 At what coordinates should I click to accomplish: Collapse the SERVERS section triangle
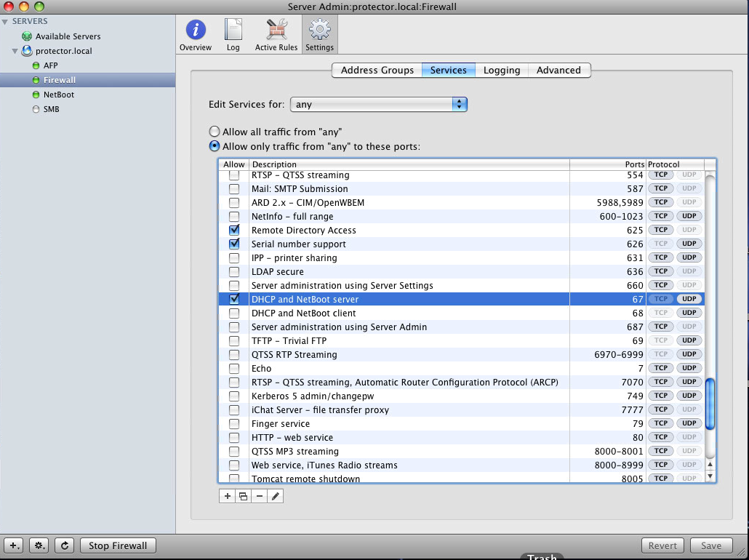coord(5,22)
